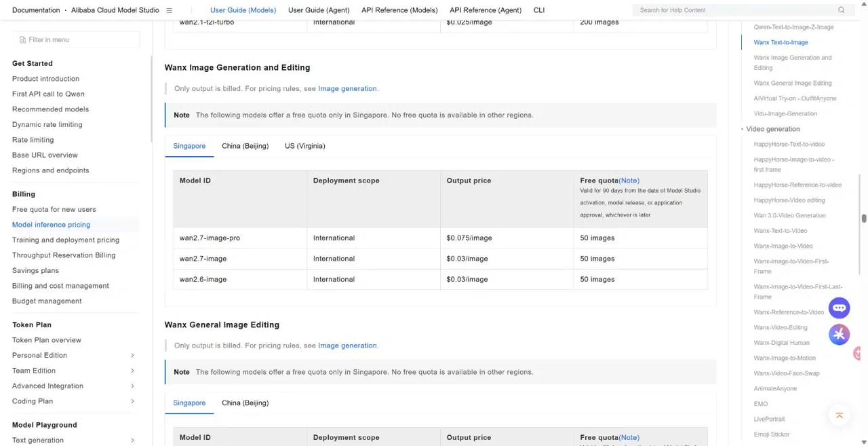Click the Free quota (Note) link in first table

pos(629,181)
